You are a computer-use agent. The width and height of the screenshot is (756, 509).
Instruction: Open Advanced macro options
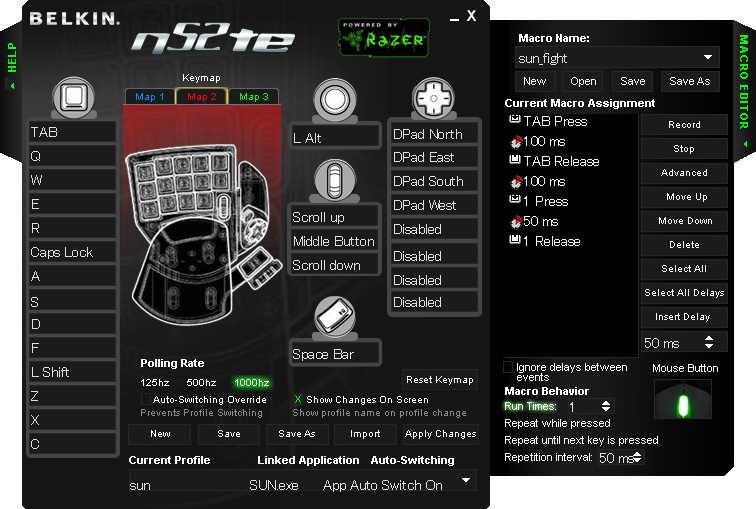coord(684,173)
